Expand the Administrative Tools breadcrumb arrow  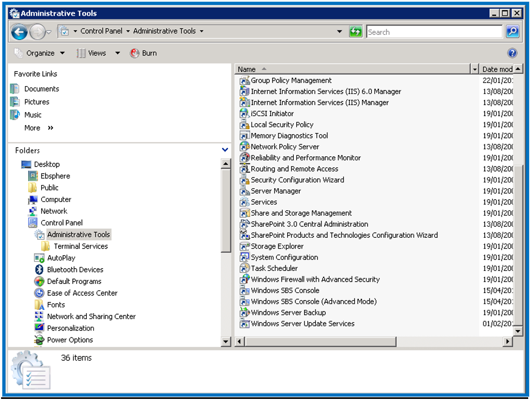[201, 31]
